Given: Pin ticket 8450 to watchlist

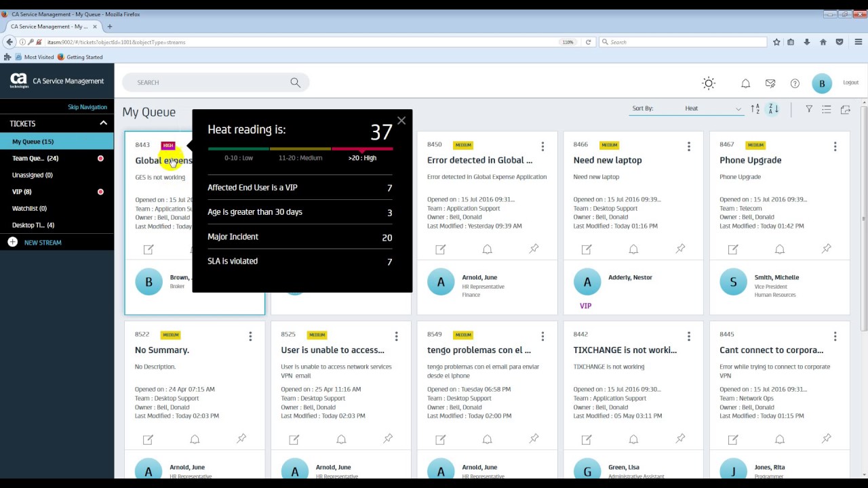Looking at the screenshot, I should pyautogui.click(x=534, y=249).
